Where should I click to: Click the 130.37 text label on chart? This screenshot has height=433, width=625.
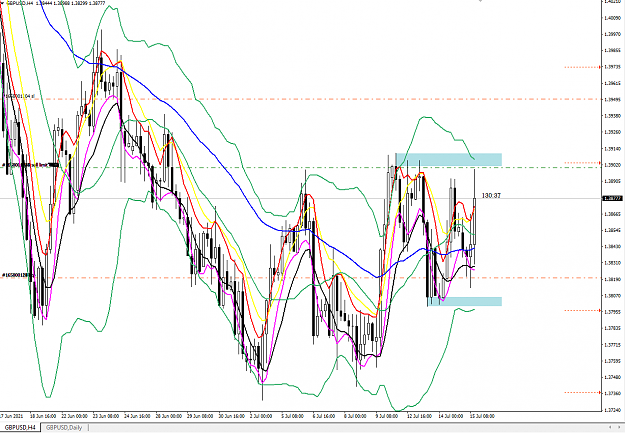point(491,195)
